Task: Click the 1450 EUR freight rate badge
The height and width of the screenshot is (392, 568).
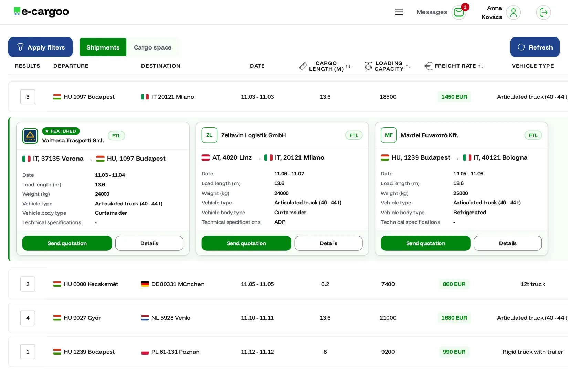Action: point(454,97)
